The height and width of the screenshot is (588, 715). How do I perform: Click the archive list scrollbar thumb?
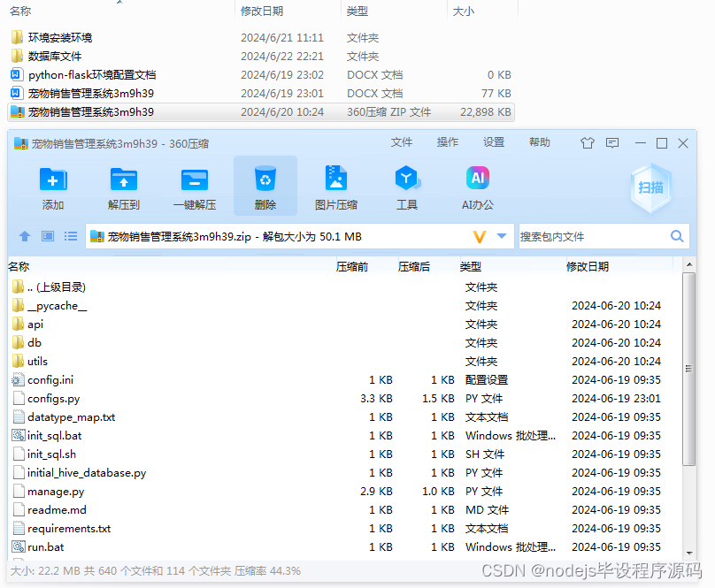[689, 370]
